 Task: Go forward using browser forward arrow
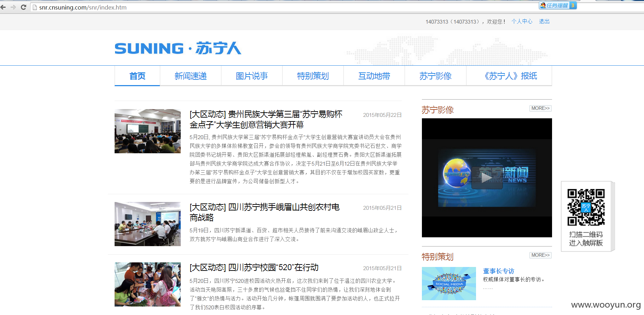tap(13, 7)
